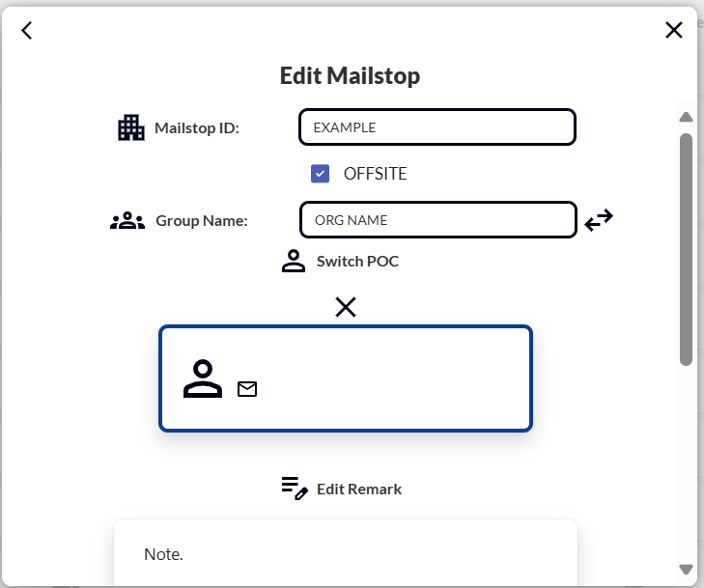
Task: Click the vertical scrollbar thumb
Action: click(686, 249)
